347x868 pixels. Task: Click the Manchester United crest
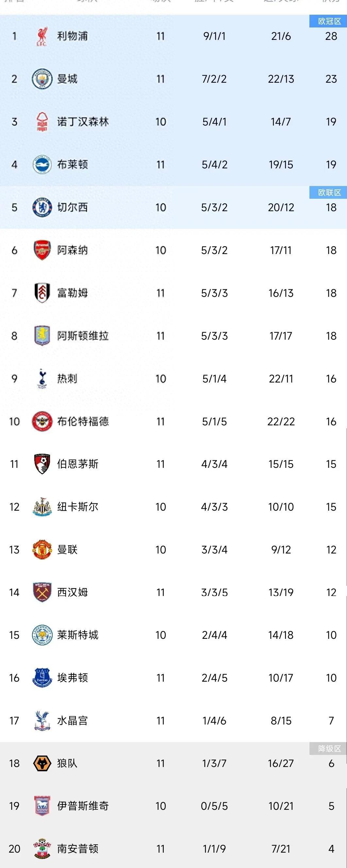42,549
